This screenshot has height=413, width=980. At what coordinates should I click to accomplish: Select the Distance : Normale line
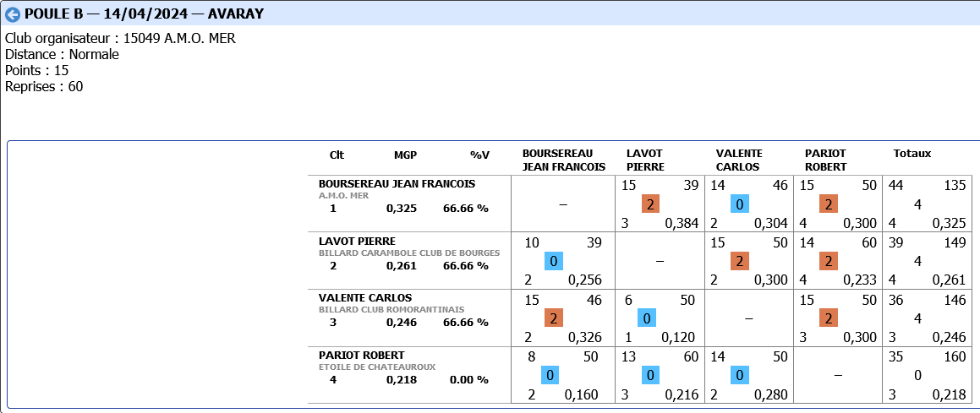[x=62, y=54]
